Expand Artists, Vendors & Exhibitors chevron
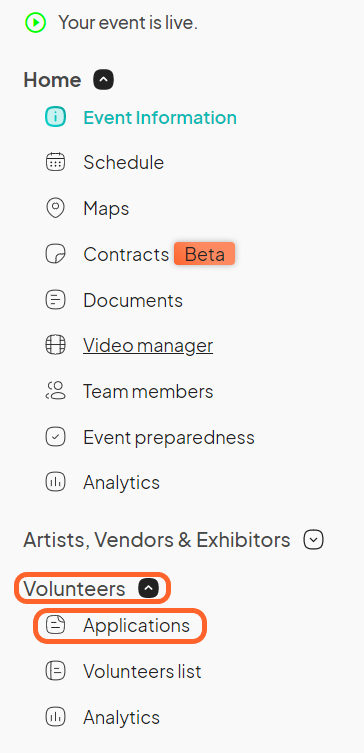 click(314, 540)
